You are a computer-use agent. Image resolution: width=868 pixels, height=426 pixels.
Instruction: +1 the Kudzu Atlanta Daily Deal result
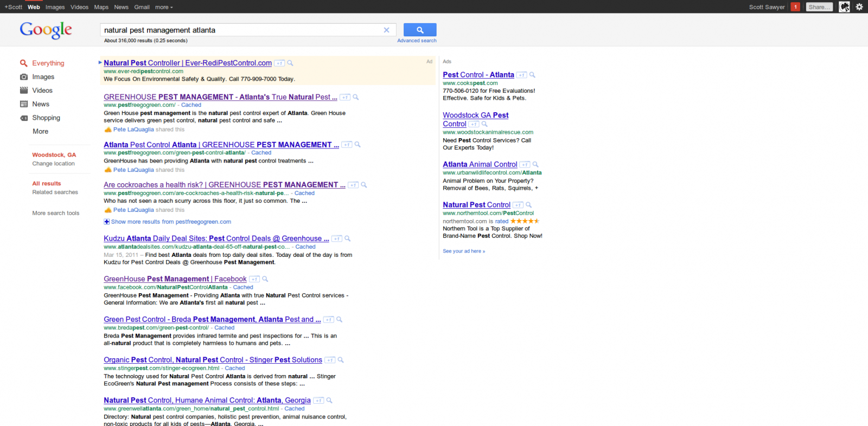pos(337,239)
